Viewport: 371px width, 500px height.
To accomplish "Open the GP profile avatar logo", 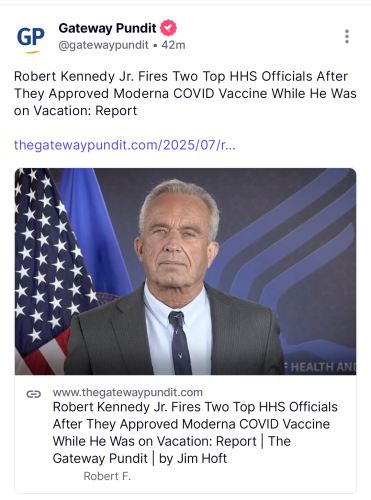I will click(31, 38).
